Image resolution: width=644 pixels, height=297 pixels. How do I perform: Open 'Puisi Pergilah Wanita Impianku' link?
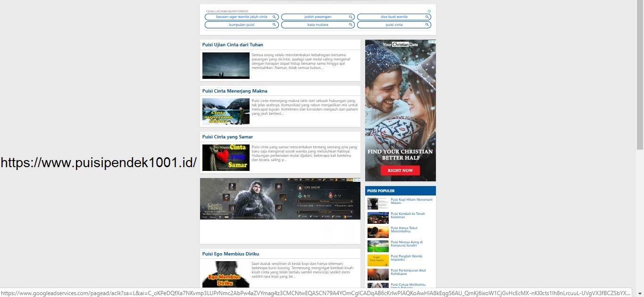pos(407,258)
